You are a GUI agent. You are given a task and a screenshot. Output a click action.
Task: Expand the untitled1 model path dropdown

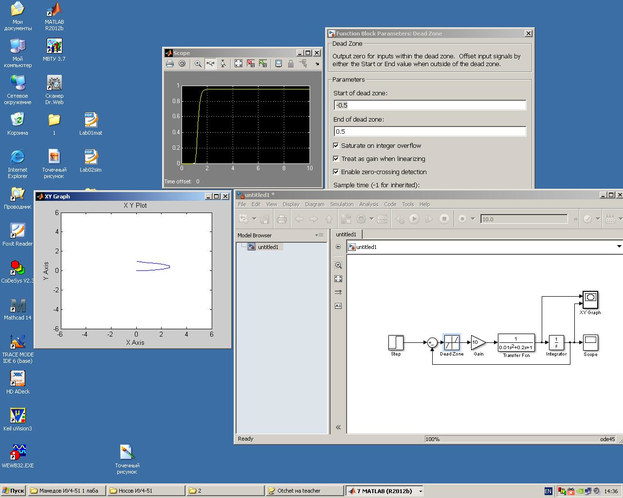tap(618, 246)
